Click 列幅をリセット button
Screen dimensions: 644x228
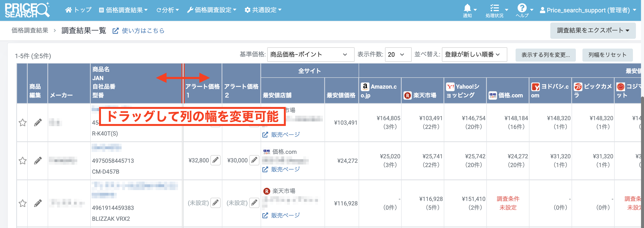(607, 55)
